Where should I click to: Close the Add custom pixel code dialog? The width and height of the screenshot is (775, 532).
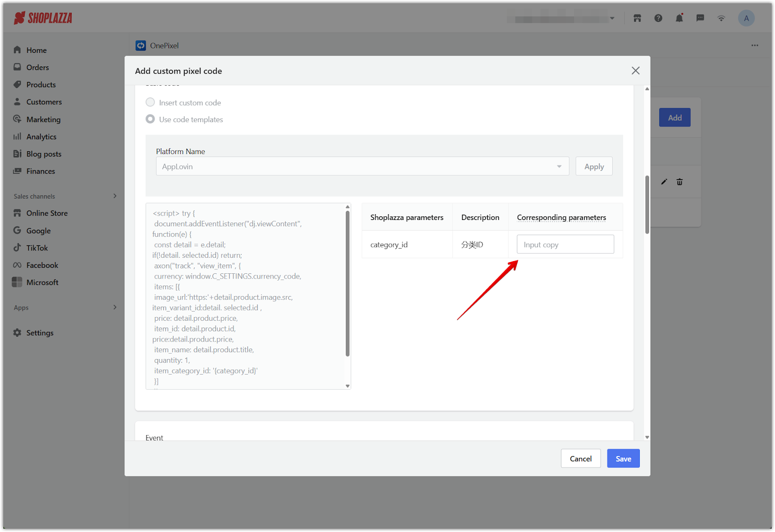[x=635, y=71]
